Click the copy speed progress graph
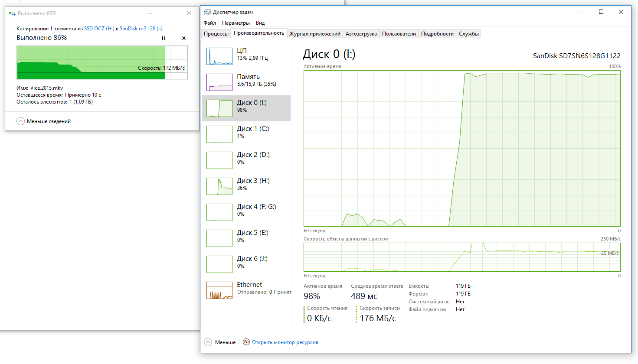638x364 pixels. click(x=102, y=63)
